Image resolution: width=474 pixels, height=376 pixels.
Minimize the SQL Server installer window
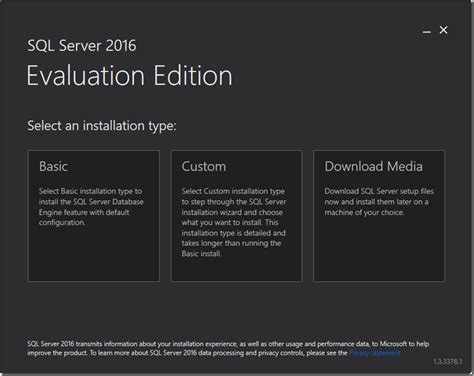(x=427, y=32)
